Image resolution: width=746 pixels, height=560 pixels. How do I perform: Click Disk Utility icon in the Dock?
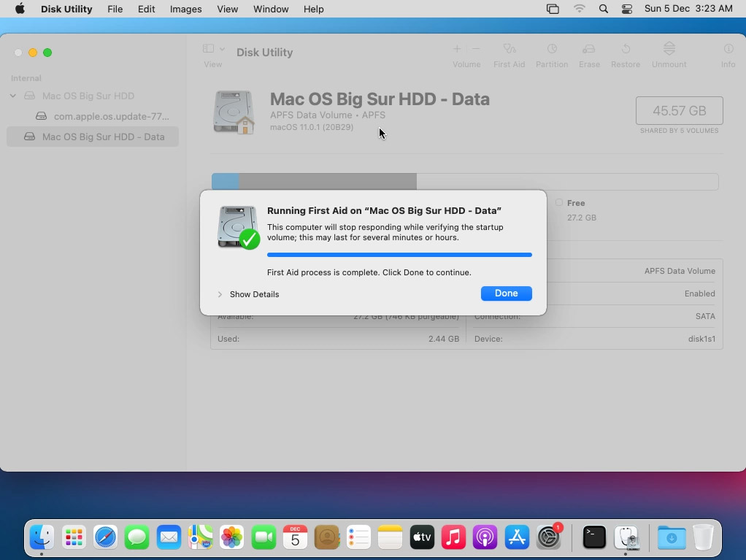(626, 537)
